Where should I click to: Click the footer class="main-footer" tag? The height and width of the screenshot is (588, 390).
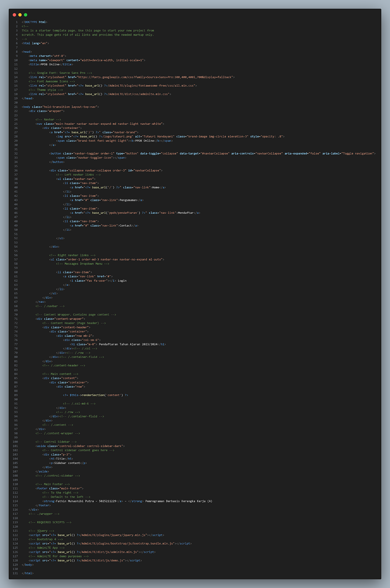[60, 488]
